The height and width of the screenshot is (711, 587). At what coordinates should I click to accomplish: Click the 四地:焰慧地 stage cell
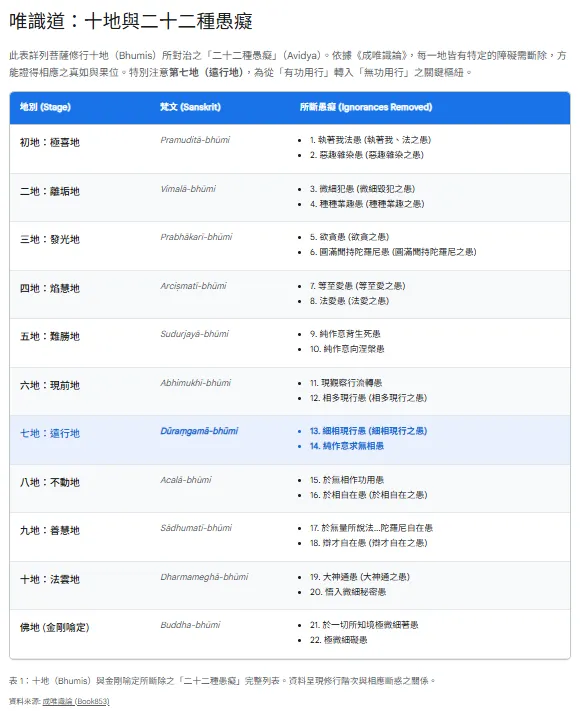(50, 288)
